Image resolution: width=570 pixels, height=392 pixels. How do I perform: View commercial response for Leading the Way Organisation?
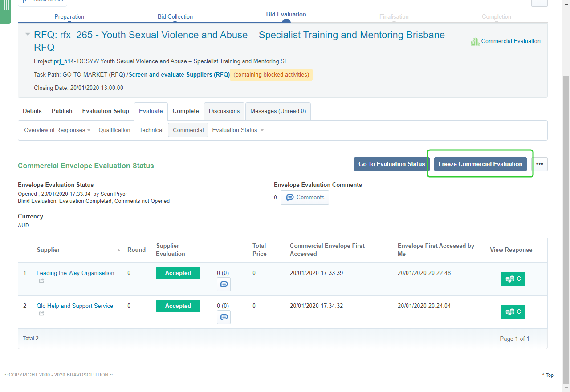tap(513, 279)
